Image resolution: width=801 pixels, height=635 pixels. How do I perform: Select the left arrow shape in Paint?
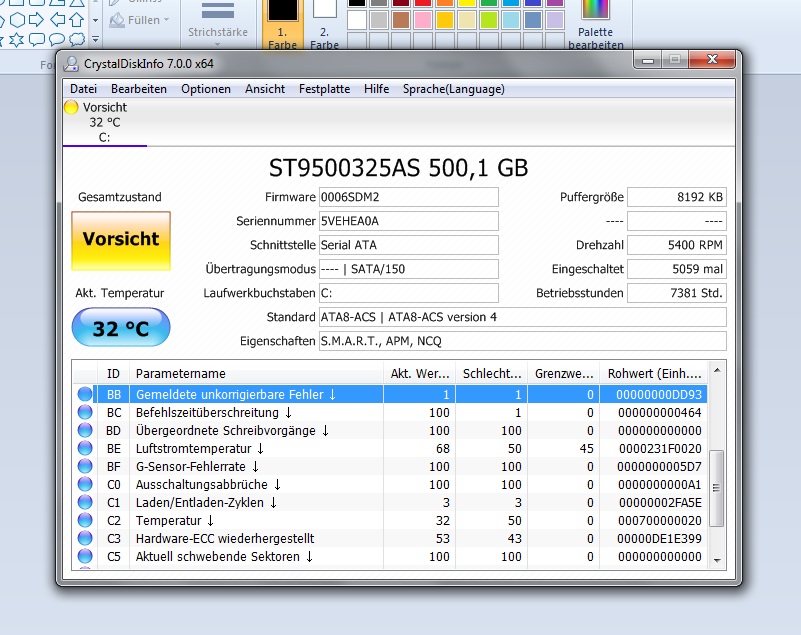(57, 20)
